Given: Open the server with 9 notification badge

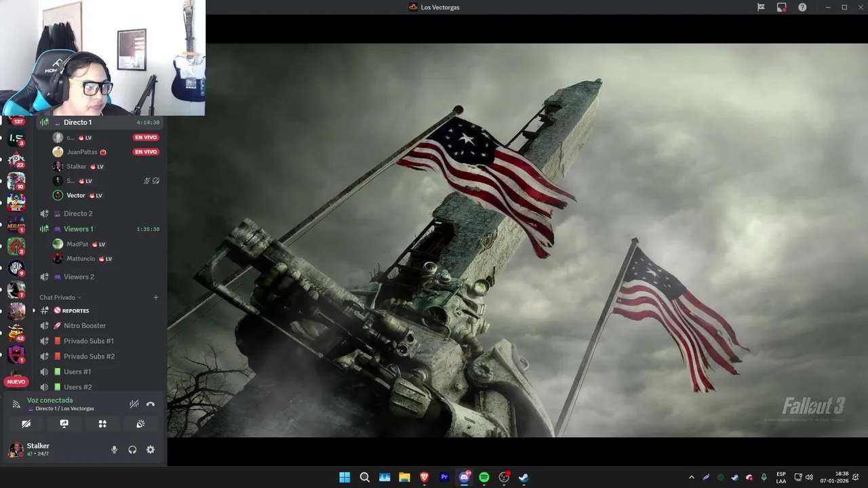Looking at the screenshot, I should click(x=16, y=268).
